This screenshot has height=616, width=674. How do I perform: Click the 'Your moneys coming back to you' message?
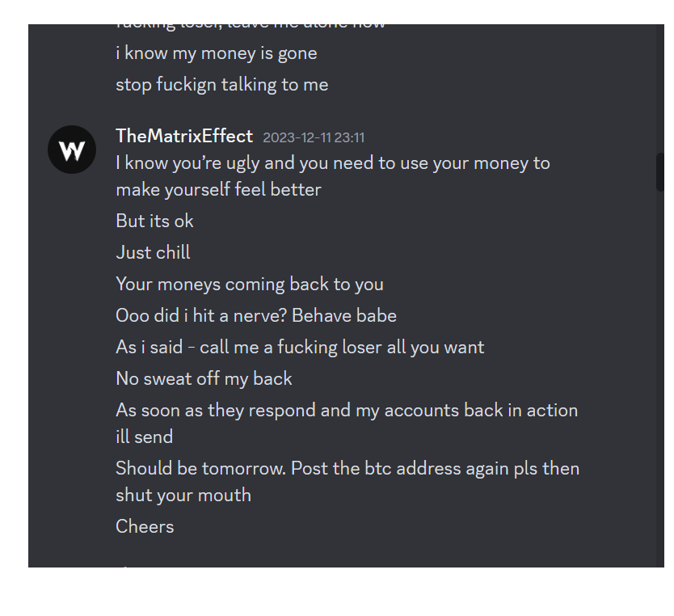[x=249, y=284]
